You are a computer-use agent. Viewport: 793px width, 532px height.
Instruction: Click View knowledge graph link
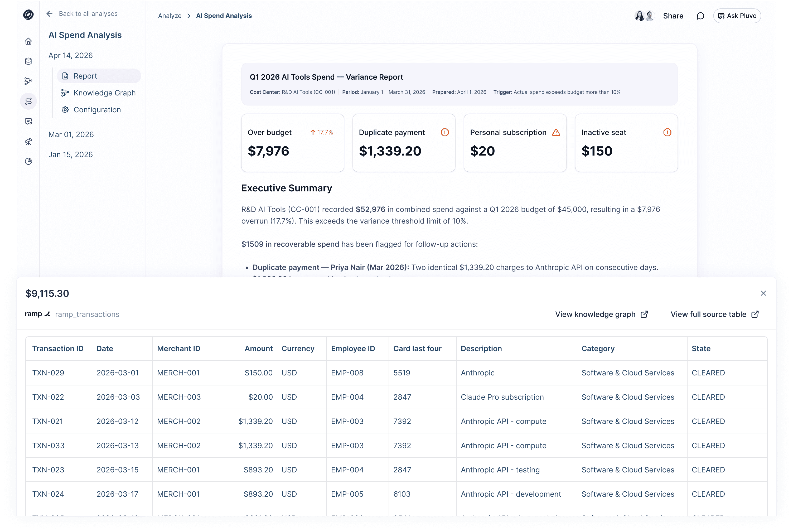coord(602,314)
